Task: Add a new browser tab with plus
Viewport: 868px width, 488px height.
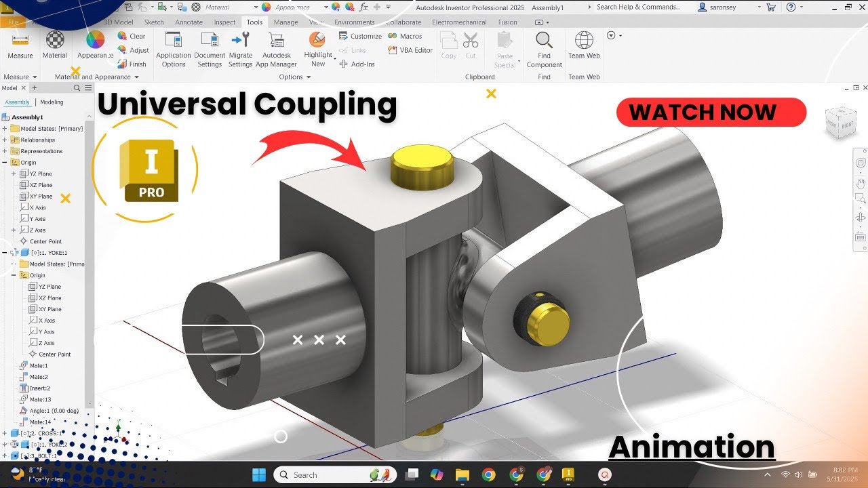Action: tap(35, 88)
